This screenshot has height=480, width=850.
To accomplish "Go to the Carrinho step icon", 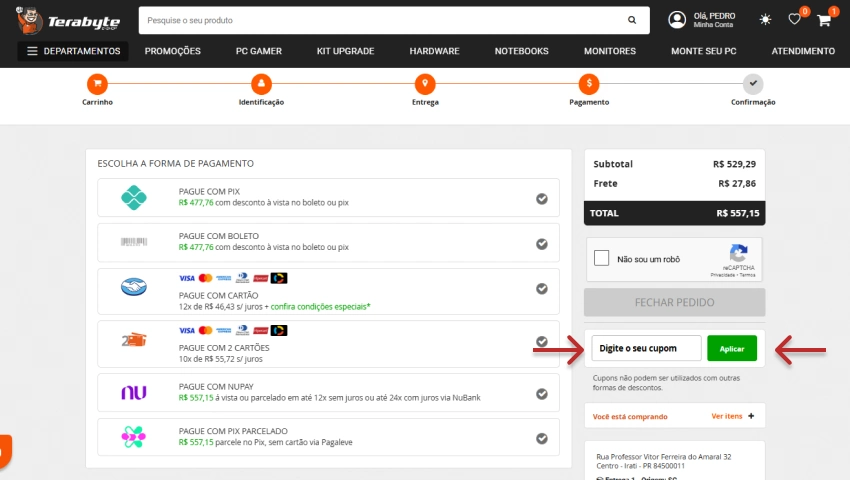I will pos(98,84).
